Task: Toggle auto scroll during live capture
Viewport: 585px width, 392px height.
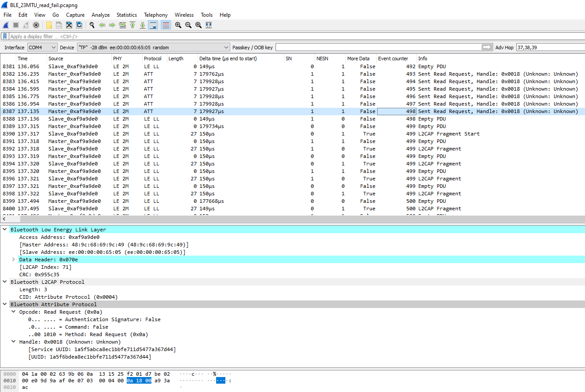Action: [153, 25]
